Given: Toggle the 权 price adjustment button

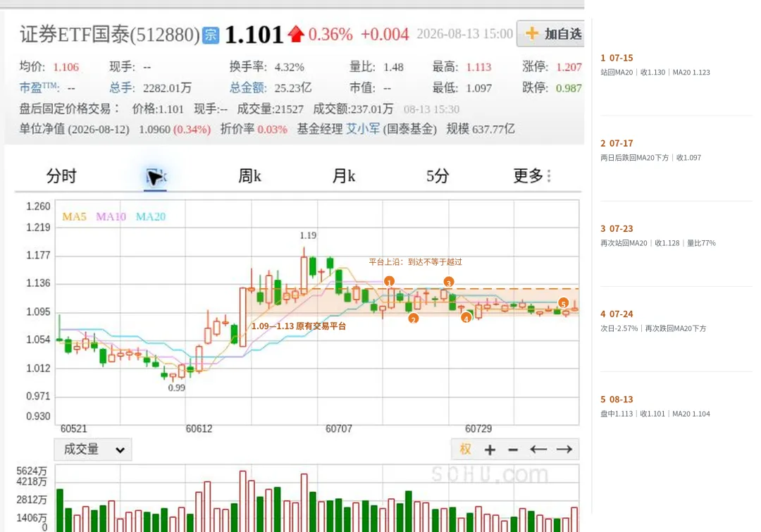Looking at the screenshot, I should coord(466,450).
